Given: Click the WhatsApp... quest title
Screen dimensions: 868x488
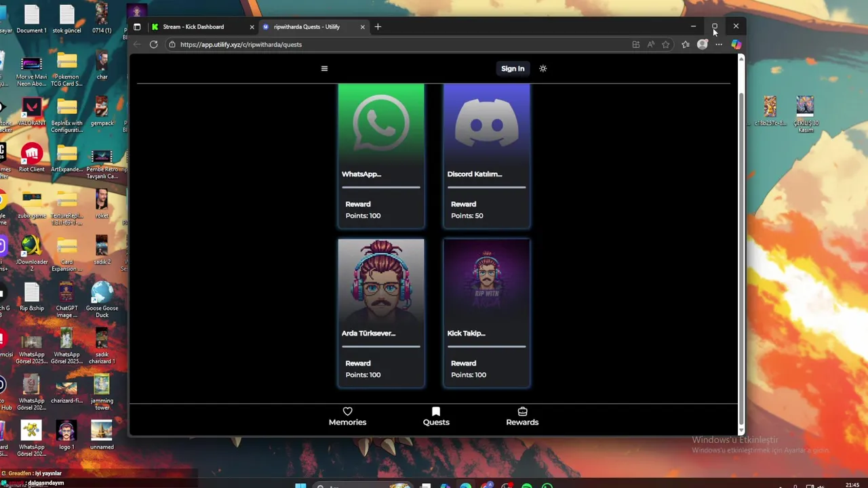Looking at the screenshot, I should coord(361,174).
